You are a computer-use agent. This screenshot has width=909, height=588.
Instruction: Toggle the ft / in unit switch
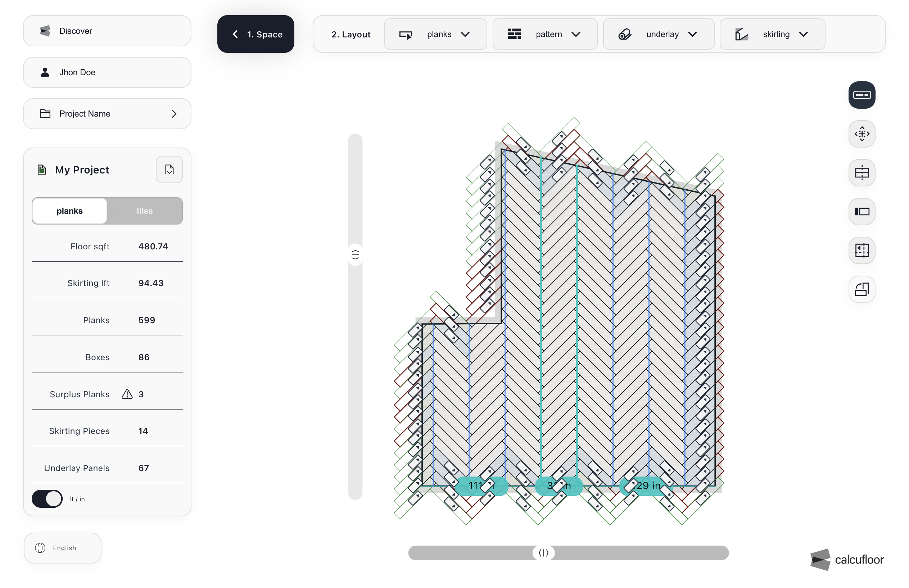point(47,499)
